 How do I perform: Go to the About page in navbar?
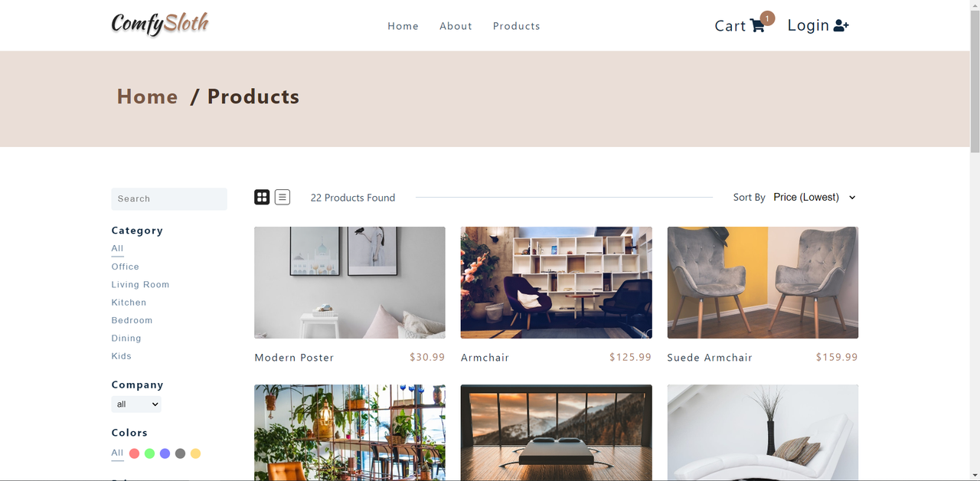tap(456, 26)
